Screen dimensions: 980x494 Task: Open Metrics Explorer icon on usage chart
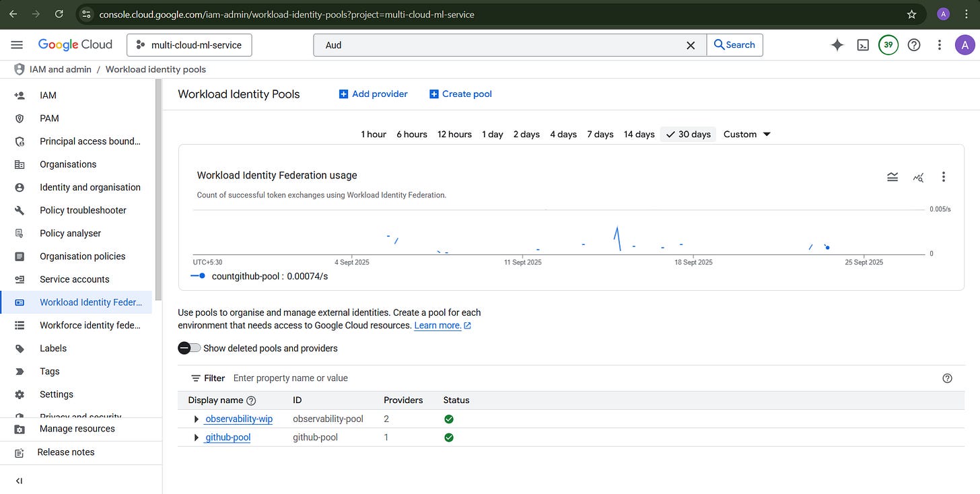(918, 177)
